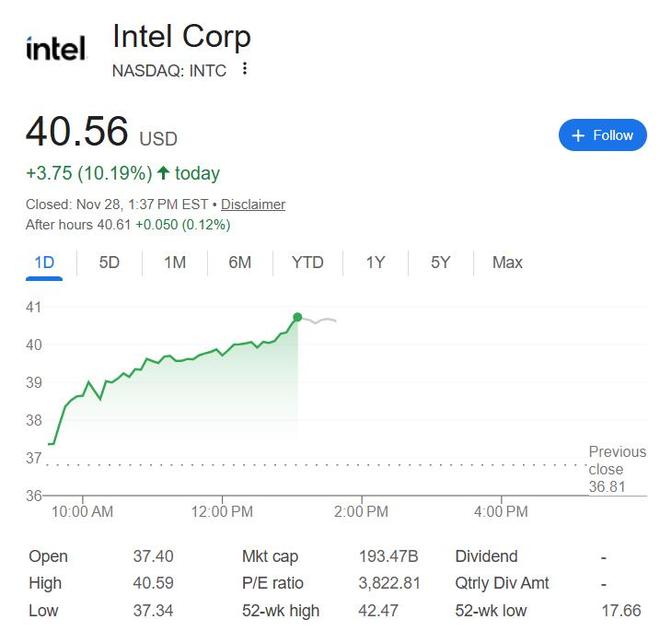Image resolution: width=660 pixels, height=643 pixels.
Task: Display the 1Y chart range
Action: [375, 262]
